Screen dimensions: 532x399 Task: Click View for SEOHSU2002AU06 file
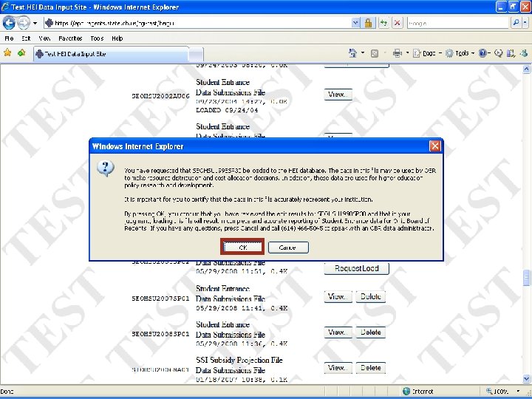(x=338, y=95)
